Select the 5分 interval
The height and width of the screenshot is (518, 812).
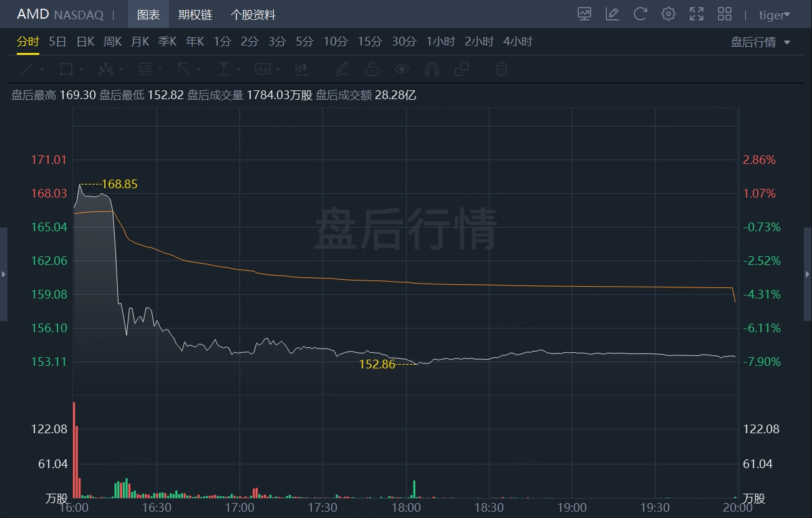304,42
